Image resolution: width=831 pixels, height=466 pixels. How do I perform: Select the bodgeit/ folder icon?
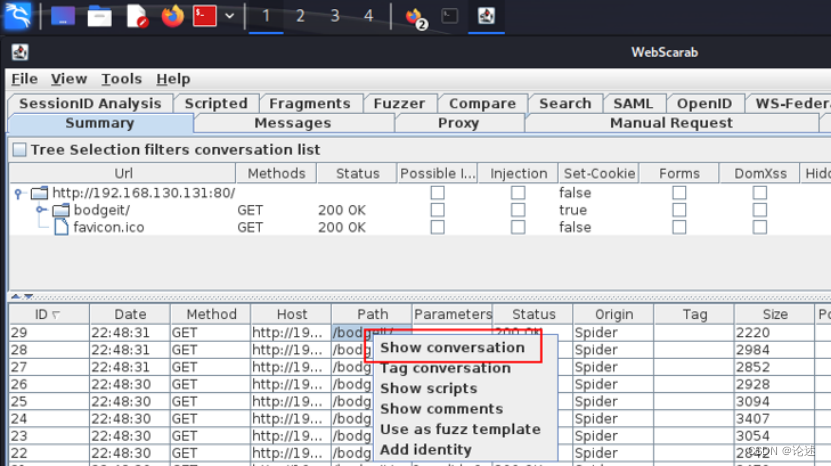pyautogui.click(x=61, y=210)
